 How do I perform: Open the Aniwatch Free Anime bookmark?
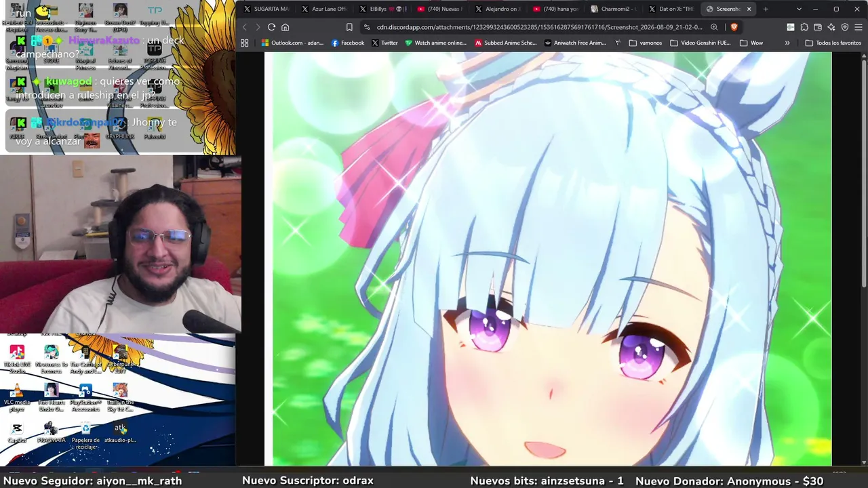pos(575,43)
